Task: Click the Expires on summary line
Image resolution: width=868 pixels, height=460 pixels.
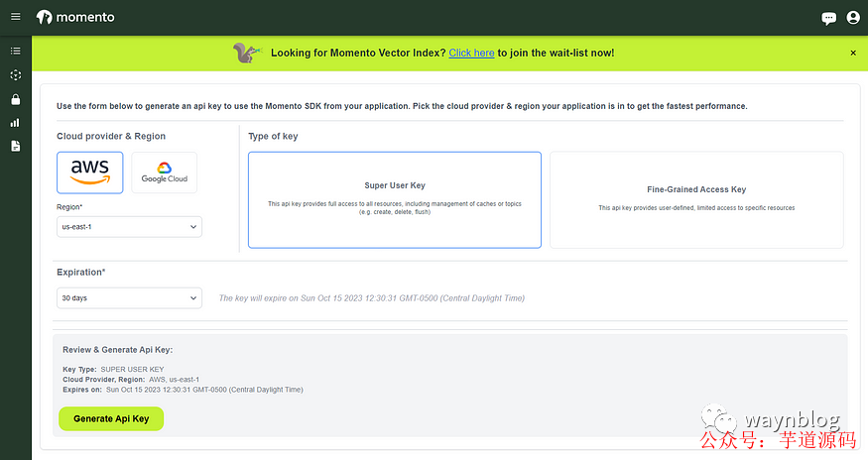Action: click(183, 390)
